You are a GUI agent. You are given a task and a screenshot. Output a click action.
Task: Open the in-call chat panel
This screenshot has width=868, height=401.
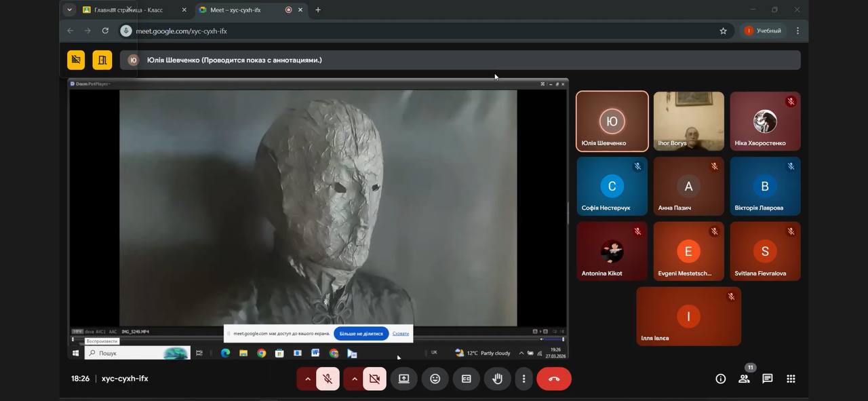(767, 379)
